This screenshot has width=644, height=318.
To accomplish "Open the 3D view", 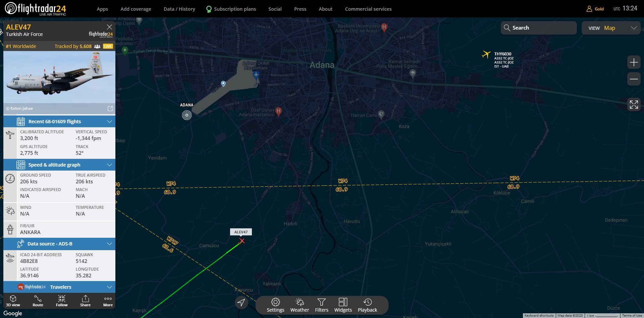I will [13, 301].
